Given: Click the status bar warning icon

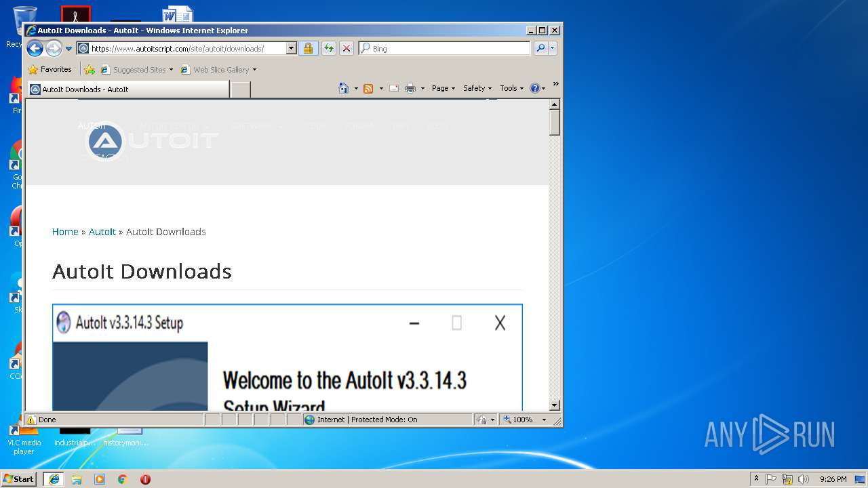Looking at the screenshot, I should [x=31, y=420].
